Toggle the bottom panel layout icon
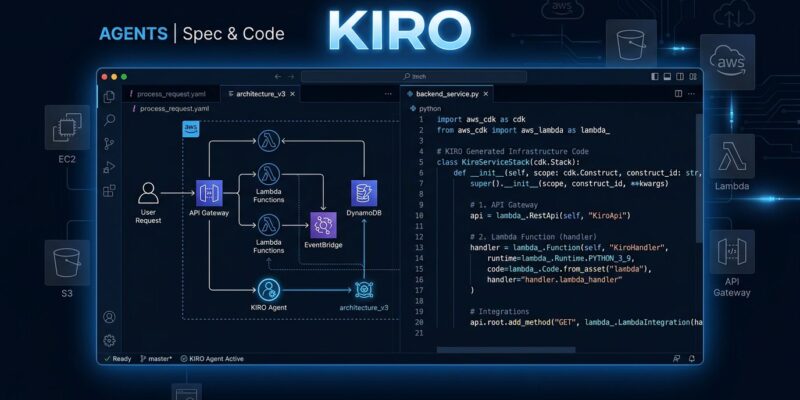Screen dimensions: 800x400 point(667,77)
